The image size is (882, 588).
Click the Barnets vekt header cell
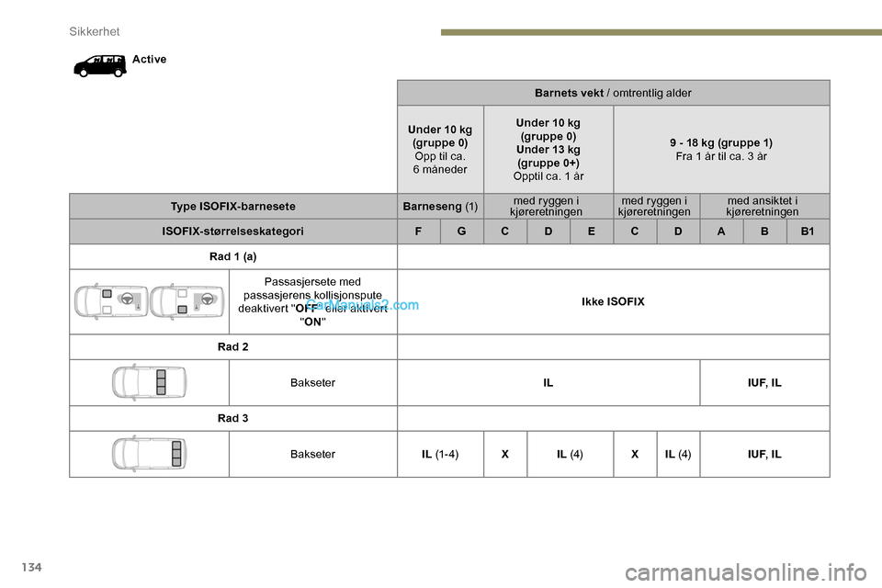coord(613,93)
